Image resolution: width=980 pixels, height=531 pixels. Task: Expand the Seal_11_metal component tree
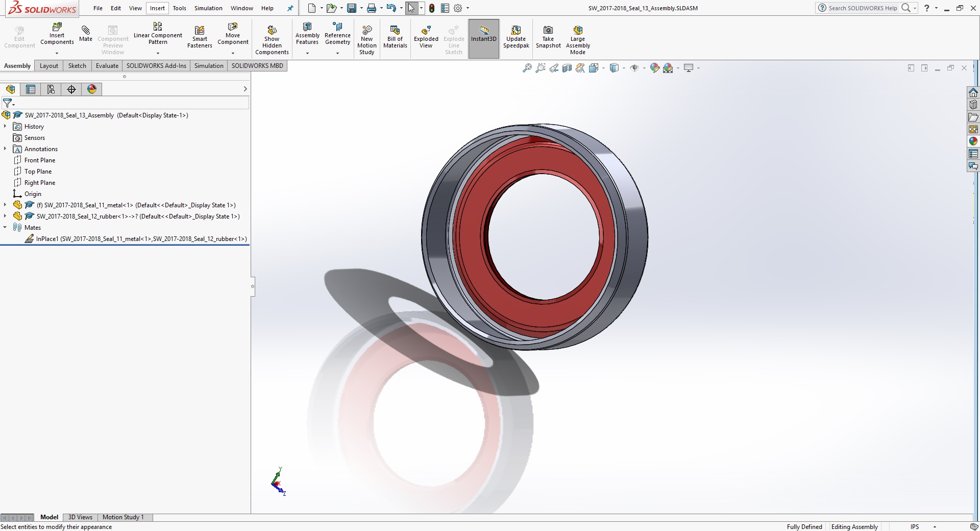click(5, 205)
